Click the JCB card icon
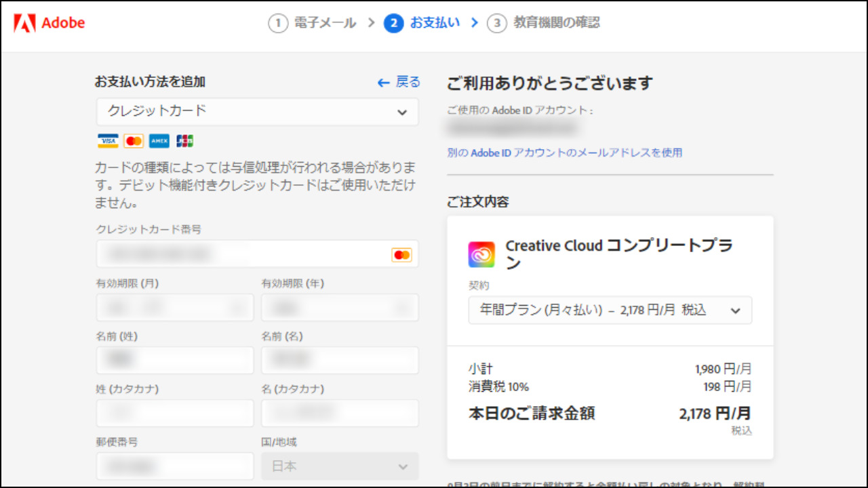The width and height of the screenshot is (868, 488). coord(184,141)
